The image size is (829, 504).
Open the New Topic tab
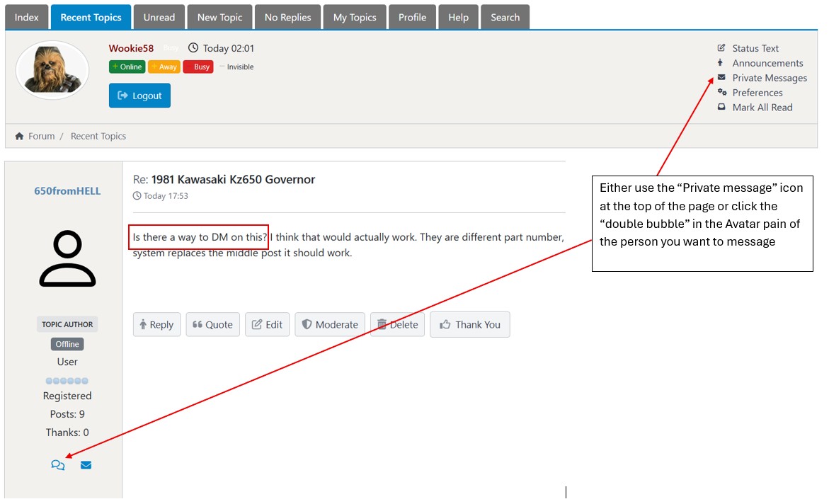coord(221,17)
